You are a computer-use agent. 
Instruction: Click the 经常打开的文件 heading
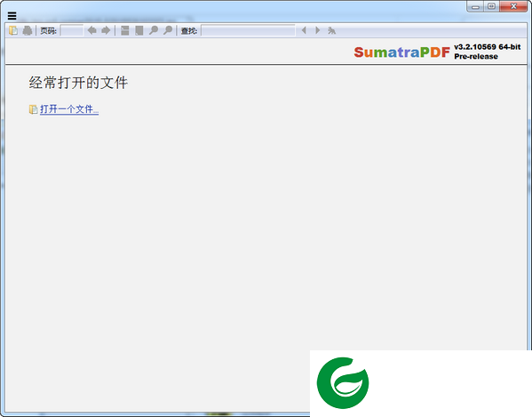pos(78,83)
